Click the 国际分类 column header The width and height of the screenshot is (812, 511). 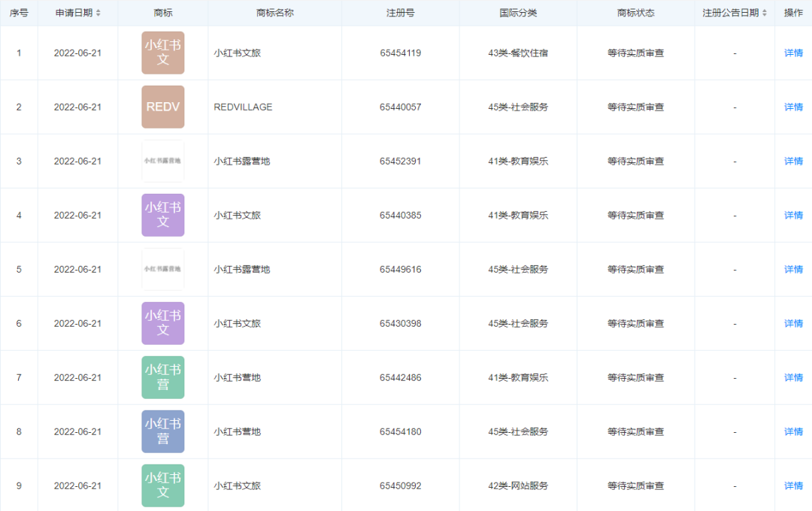point(518,13)
